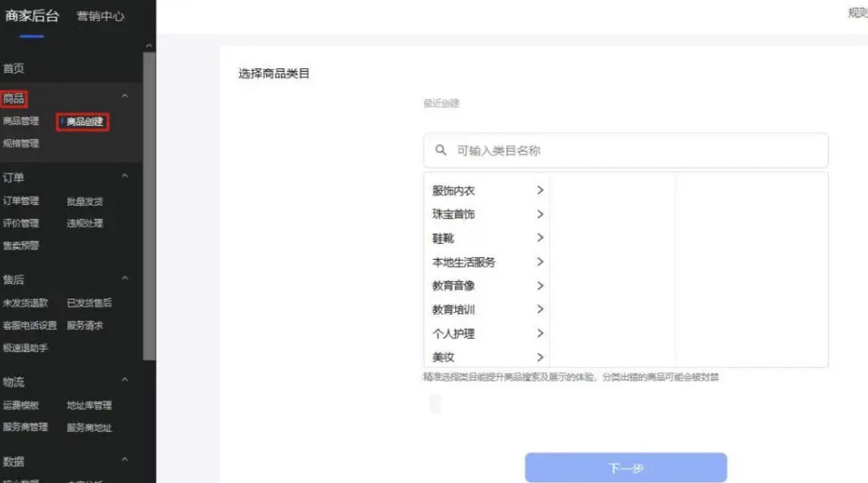Select the 服饰内衣 category
868x483 pixels.
point(454,191)
